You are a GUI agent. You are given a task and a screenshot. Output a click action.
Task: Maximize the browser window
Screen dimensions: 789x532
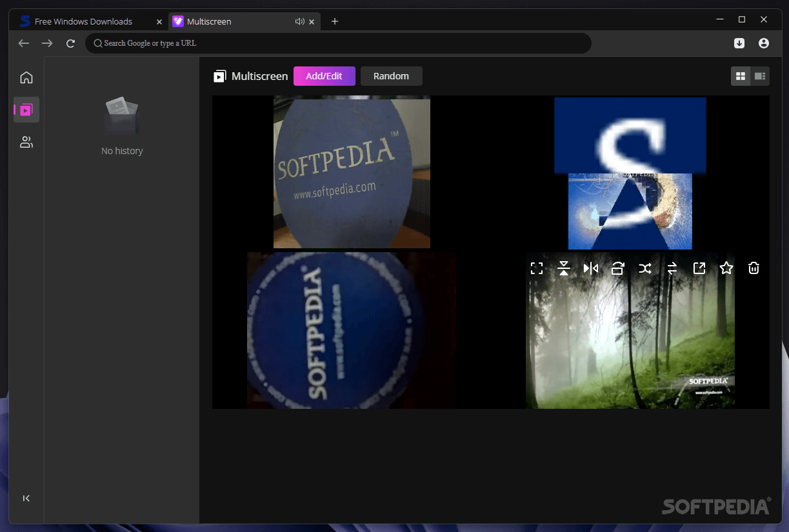click(x=742, y=19)
